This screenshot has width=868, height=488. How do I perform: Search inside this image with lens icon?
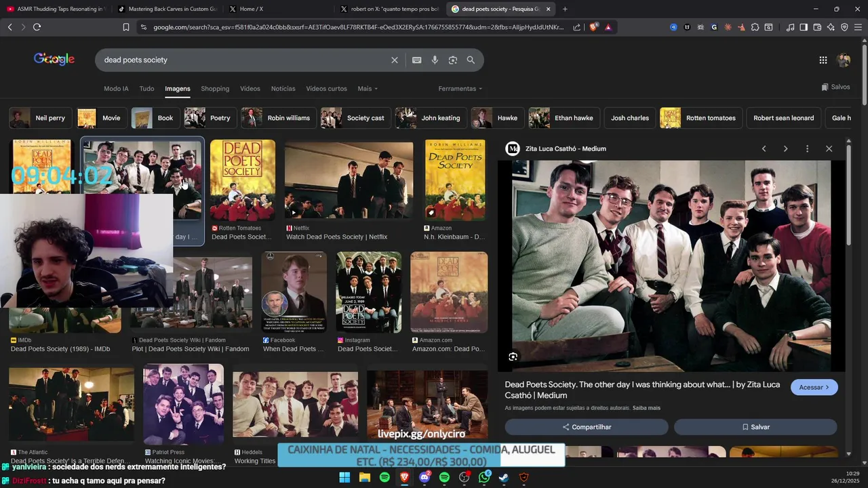(513, 357)
